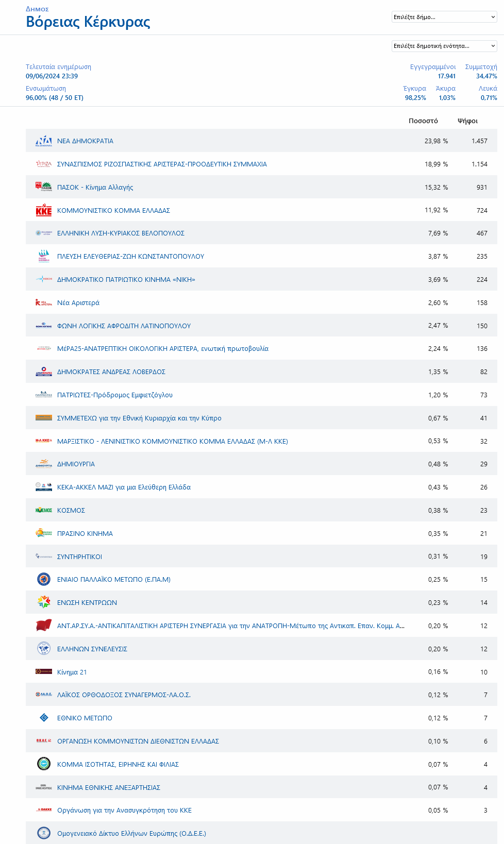Select the ΜέΡΑ25 party link
The height and width of the screenshot is (844, 504).
tap(162, 349)
